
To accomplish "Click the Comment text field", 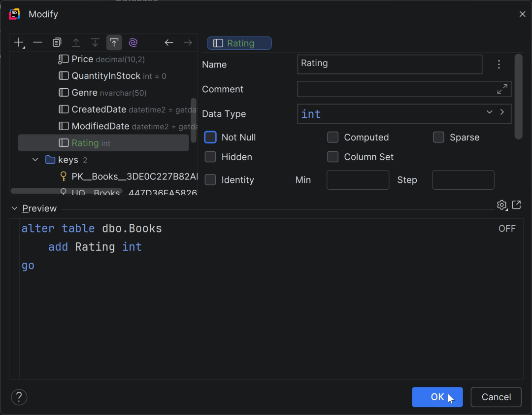I will pos(404,89).
